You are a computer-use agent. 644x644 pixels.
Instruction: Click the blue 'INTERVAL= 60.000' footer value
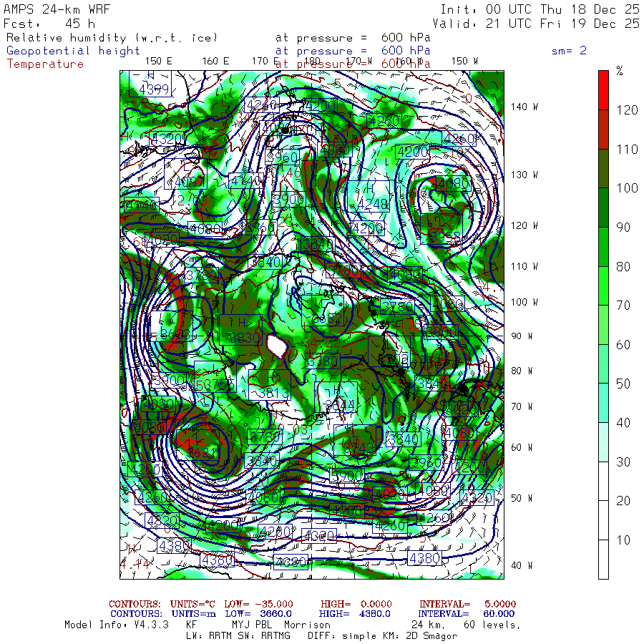[x=467, y=614]
